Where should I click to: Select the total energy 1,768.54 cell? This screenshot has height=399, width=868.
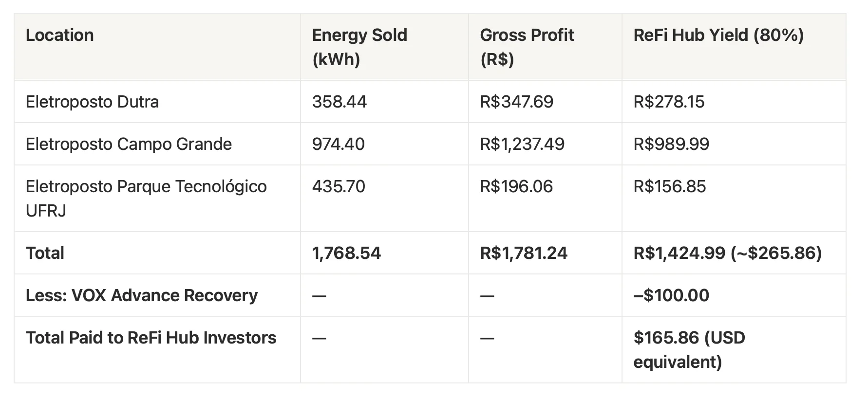(346, 254)
